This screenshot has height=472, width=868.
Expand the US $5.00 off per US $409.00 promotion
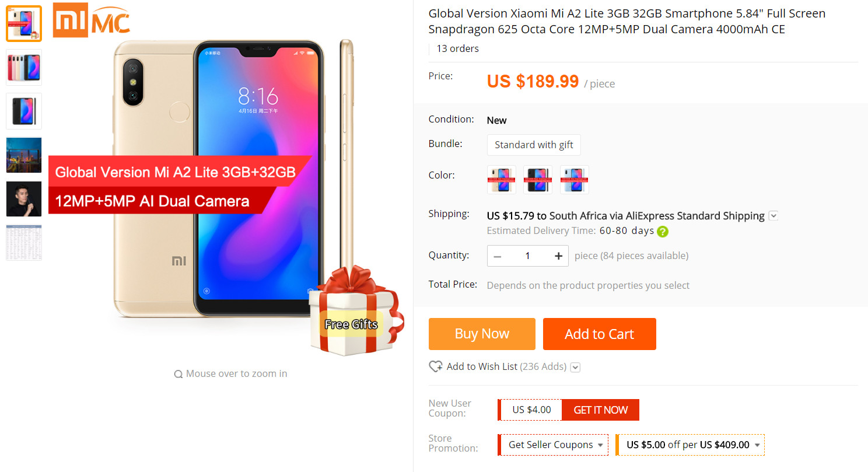click(x=691, y=445)
